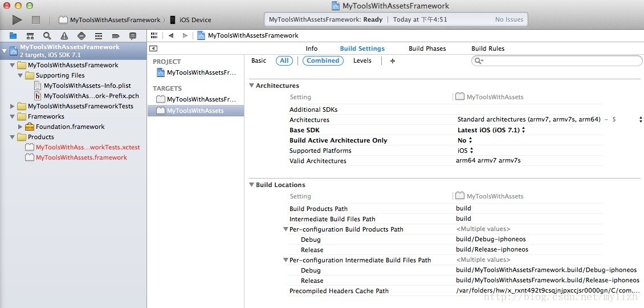Screen dimensions: 644x308
Task: Click the MyToolsWithAs...ork-Prefix.pch h icon
Action: click(x=38, y=96)
